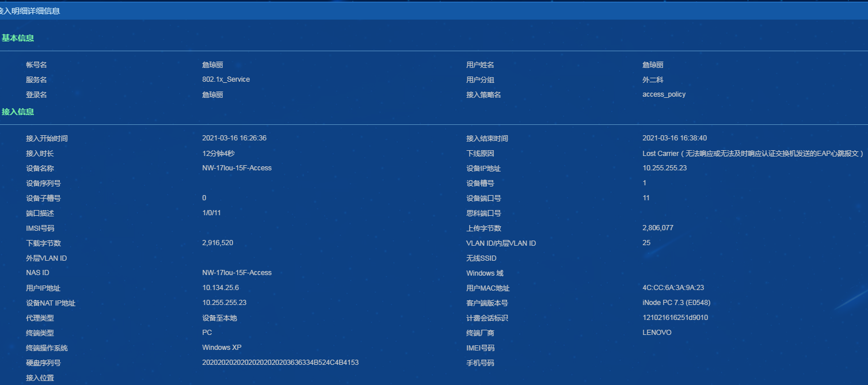Click the Windows 域 label
This screenshot has width=868, height=385.
pos(485,273)
